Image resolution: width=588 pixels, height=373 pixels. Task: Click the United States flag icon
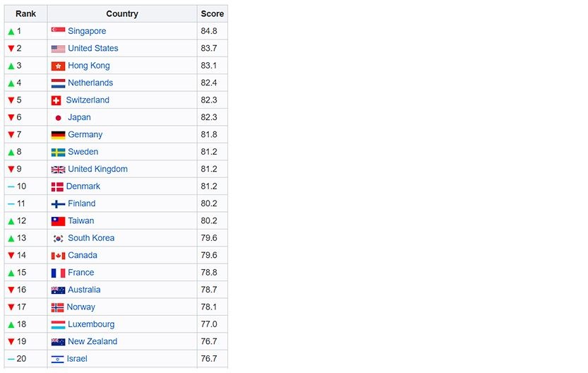(x=58, y=49)
